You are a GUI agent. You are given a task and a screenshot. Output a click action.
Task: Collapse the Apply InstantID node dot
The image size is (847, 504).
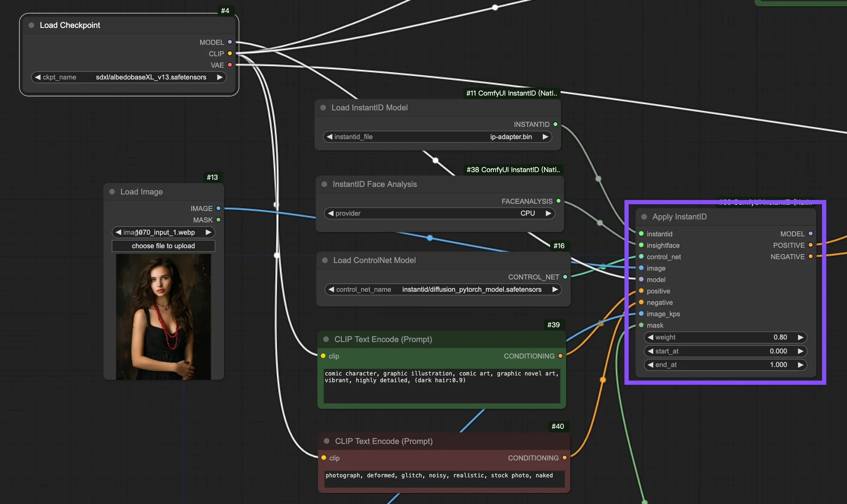pos(644,217)
